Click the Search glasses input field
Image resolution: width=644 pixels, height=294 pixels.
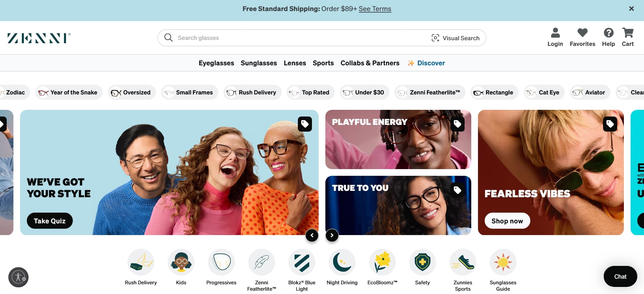click(302, 38)
